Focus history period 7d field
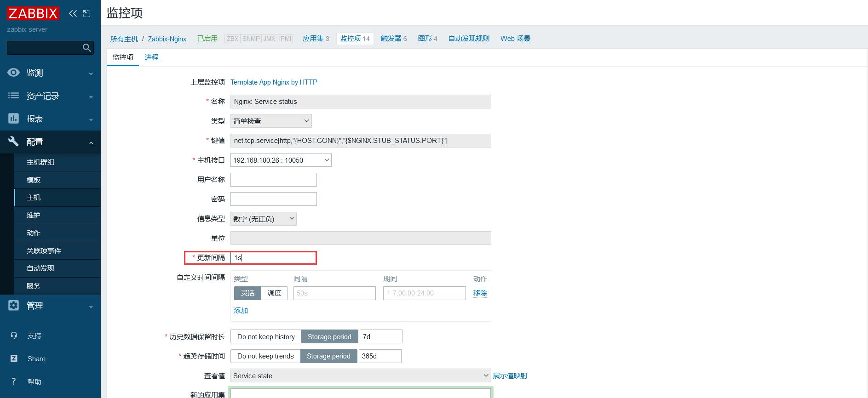Viewport: 868px width, 398px height. pyautogui.click(x=381, y=336)
